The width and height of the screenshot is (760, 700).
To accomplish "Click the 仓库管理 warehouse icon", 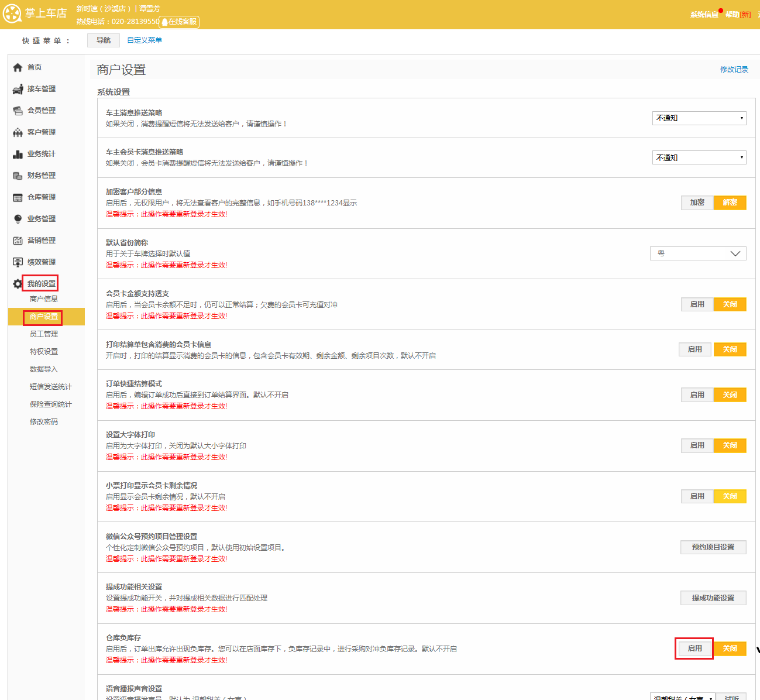I will (x=18, y=198).
